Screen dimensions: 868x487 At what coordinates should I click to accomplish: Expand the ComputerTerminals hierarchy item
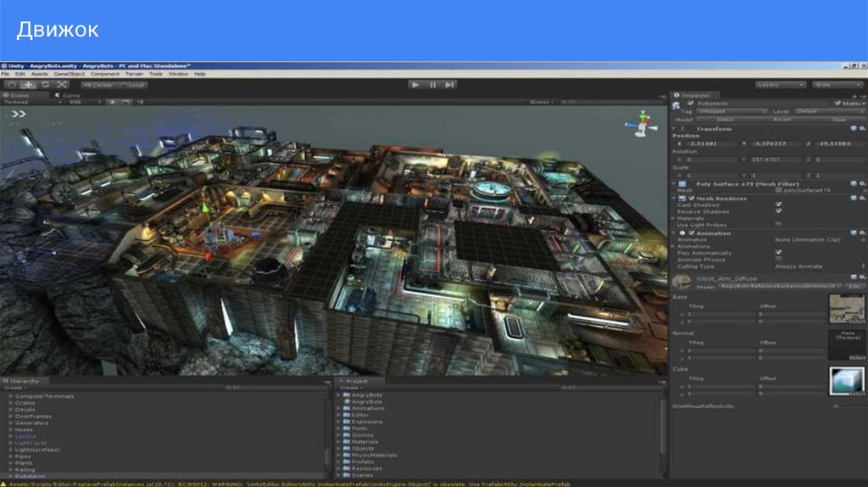[x=11, y=396]
